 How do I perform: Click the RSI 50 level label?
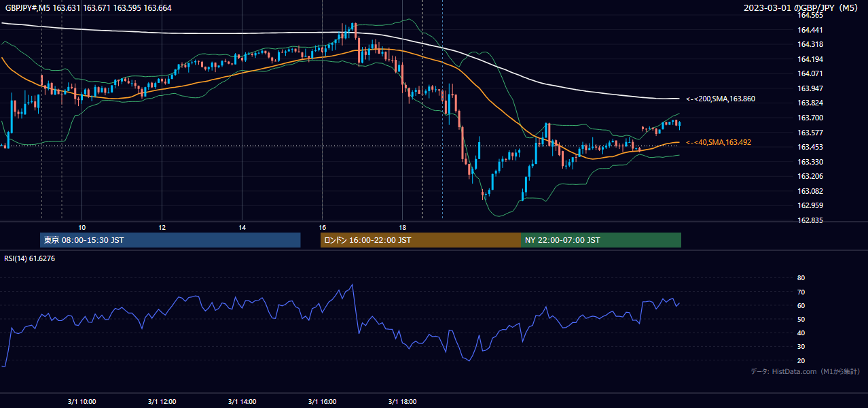tap(801, 319)
